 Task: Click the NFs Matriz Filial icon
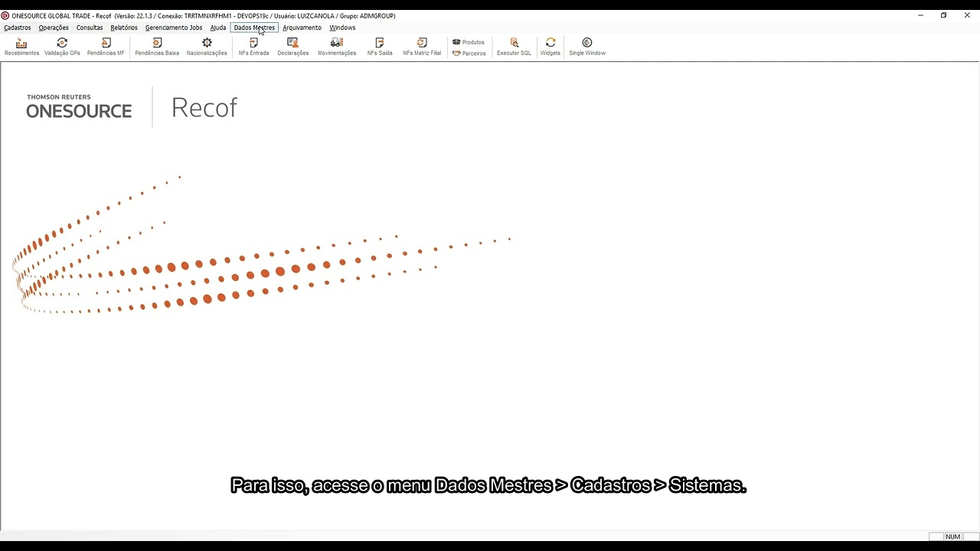(422, 47)
